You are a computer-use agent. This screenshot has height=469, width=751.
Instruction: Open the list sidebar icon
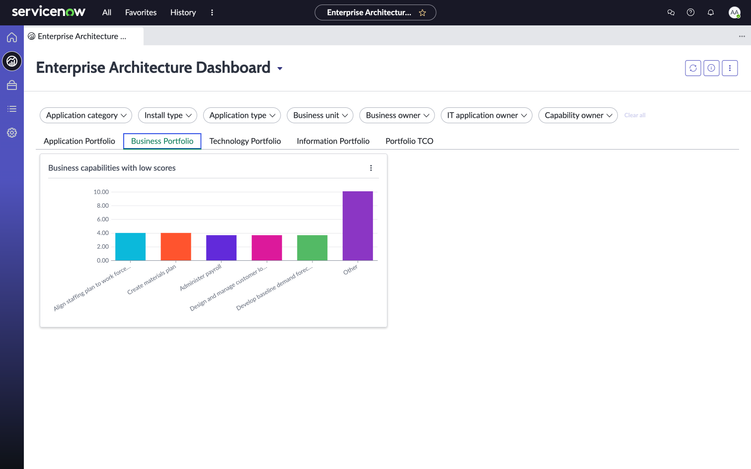pos(11,109)
